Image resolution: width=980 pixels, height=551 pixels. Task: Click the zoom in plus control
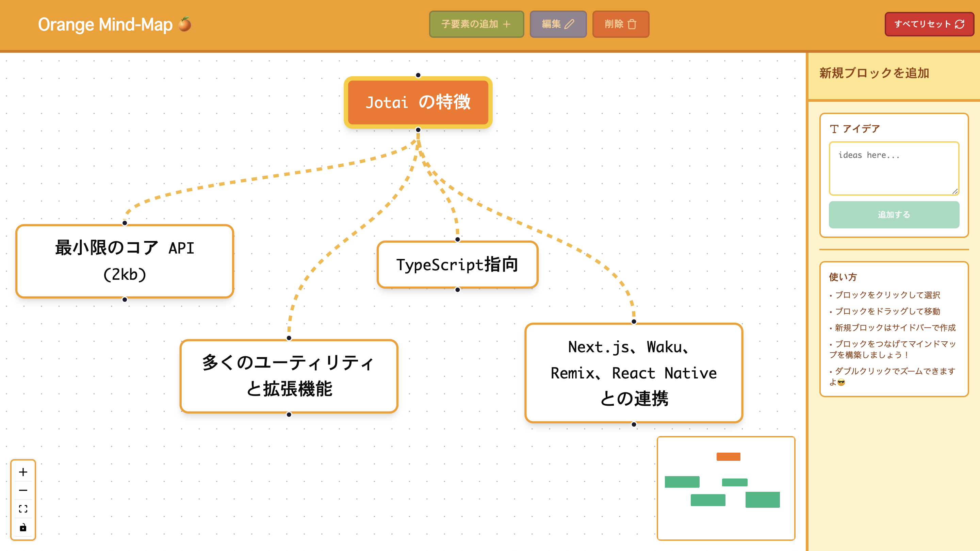click(23, 472)
